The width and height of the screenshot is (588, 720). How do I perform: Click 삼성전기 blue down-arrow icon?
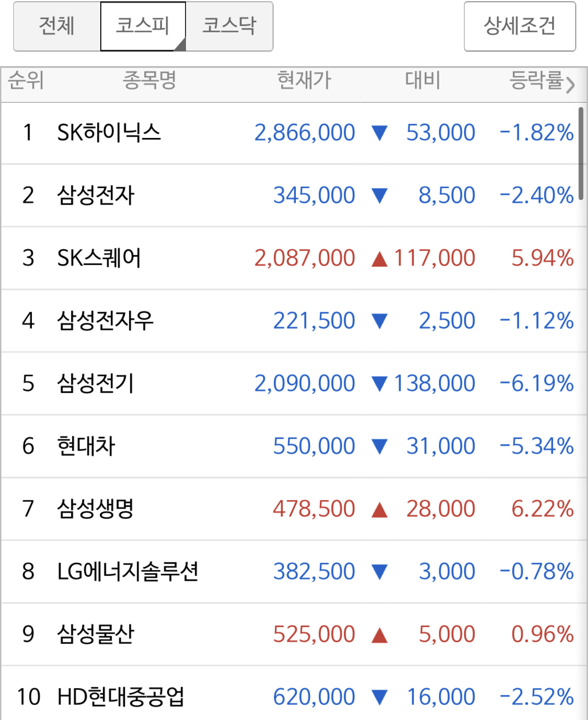[x=379, y=384]
